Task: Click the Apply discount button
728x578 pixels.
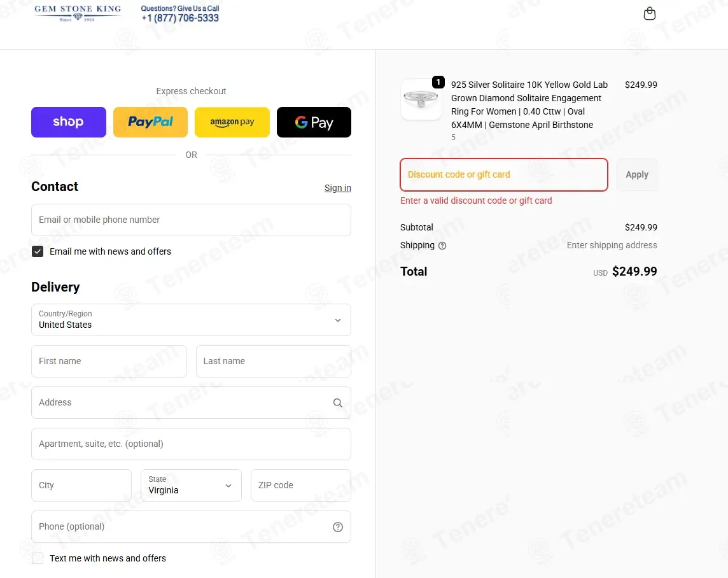Action: [636, 174]
